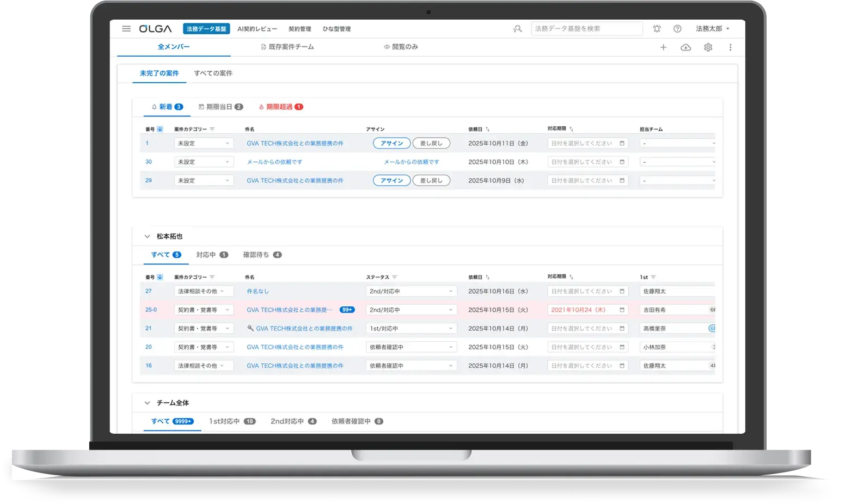Open calendar icon in case 30's deadline field
The image size is (845, 504).
tap(622, 162)
